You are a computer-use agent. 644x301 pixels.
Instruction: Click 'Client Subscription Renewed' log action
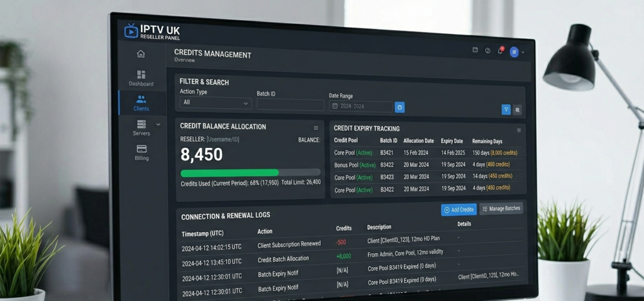289,245
